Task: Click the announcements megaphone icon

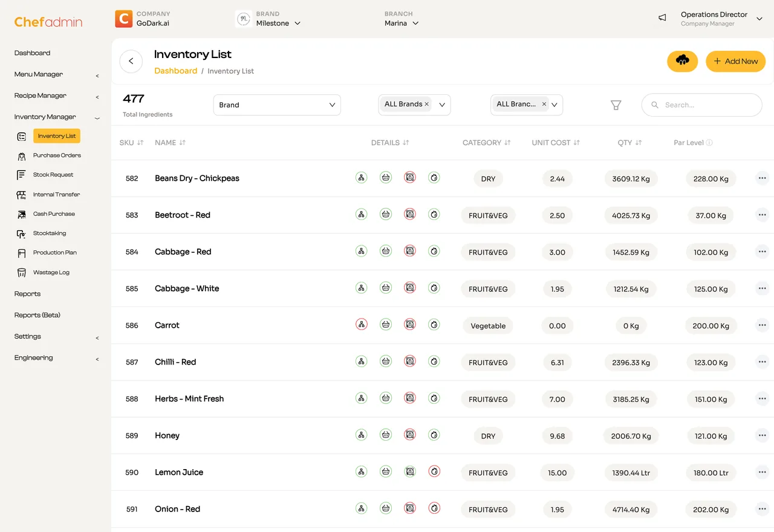Action: coord(662,18)
